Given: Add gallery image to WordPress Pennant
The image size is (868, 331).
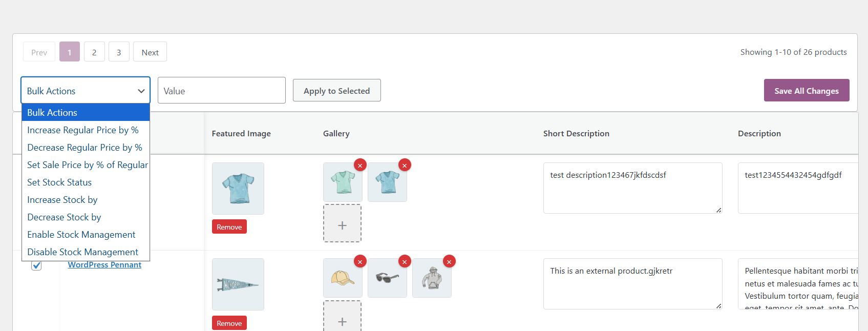Looking at the screenshot, I should click(x=342, y=319).
